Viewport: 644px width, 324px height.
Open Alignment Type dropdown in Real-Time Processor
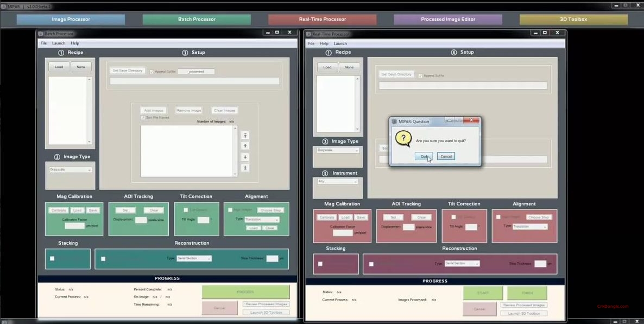[x=530, y=227]
